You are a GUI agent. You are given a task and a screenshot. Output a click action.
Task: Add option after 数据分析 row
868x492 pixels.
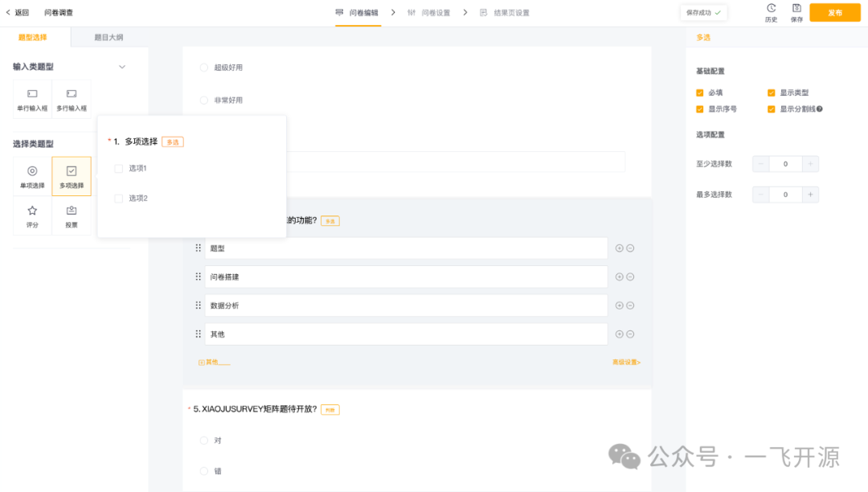tap(620, 305)
